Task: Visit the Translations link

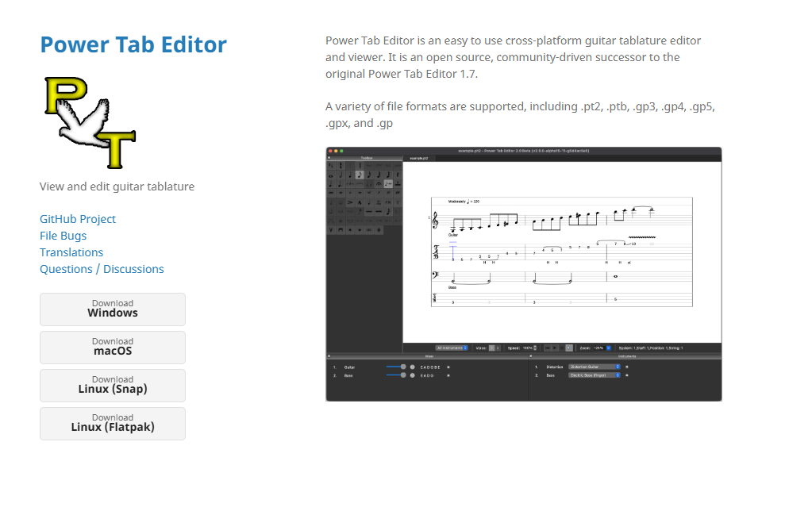Action: (71, 252)
